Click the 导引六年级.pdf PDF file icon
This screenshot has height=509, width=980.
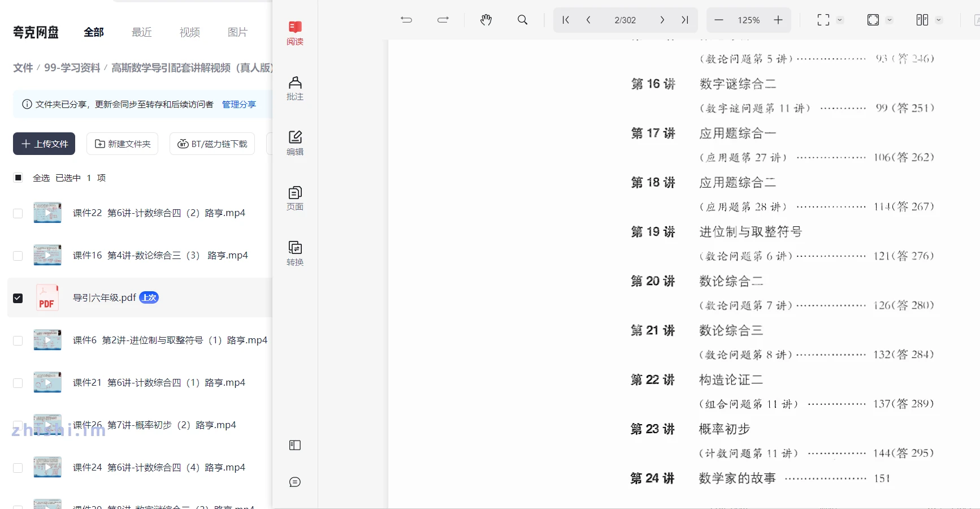point(47,298)
